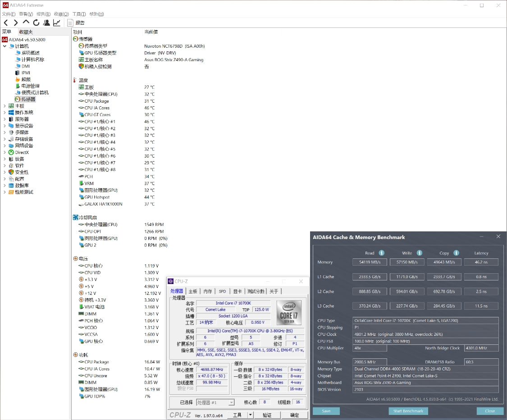
Task: Switch to 显卡 tab in CPU-Z
Action: pyautogui.click(x=238, y=291)
